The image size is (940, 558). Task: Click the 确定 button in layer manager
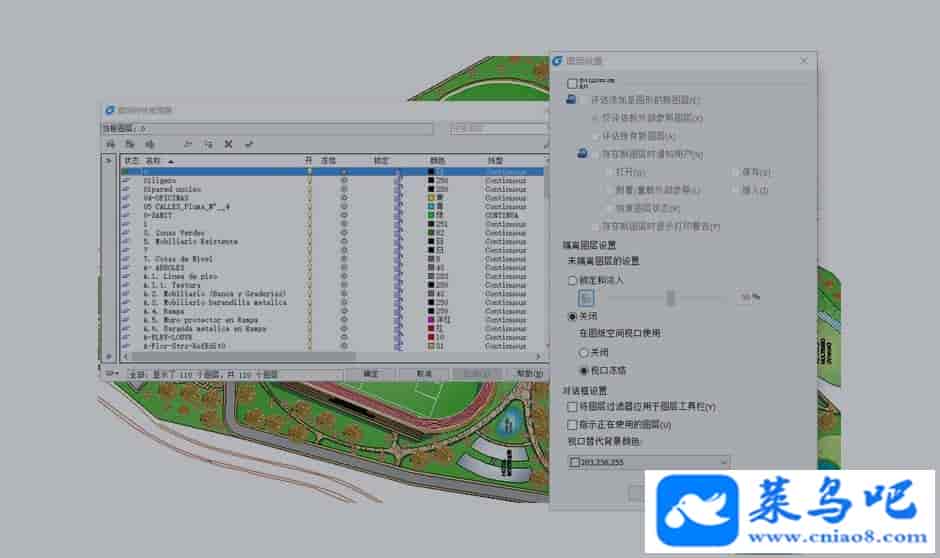370,373
